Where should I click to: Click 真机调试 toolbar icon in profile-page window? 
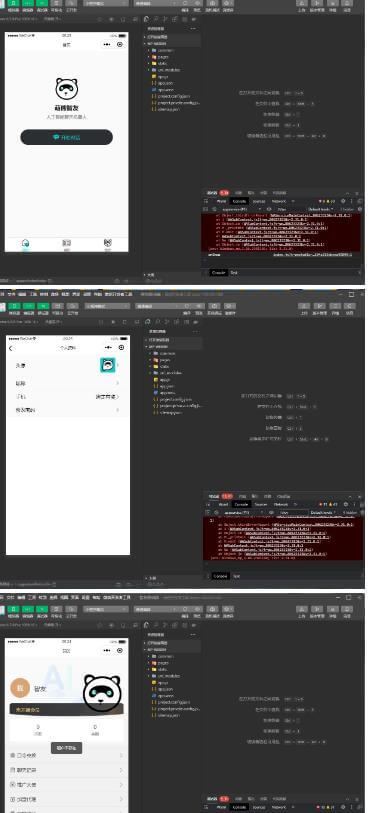click(x=215, y=306)
